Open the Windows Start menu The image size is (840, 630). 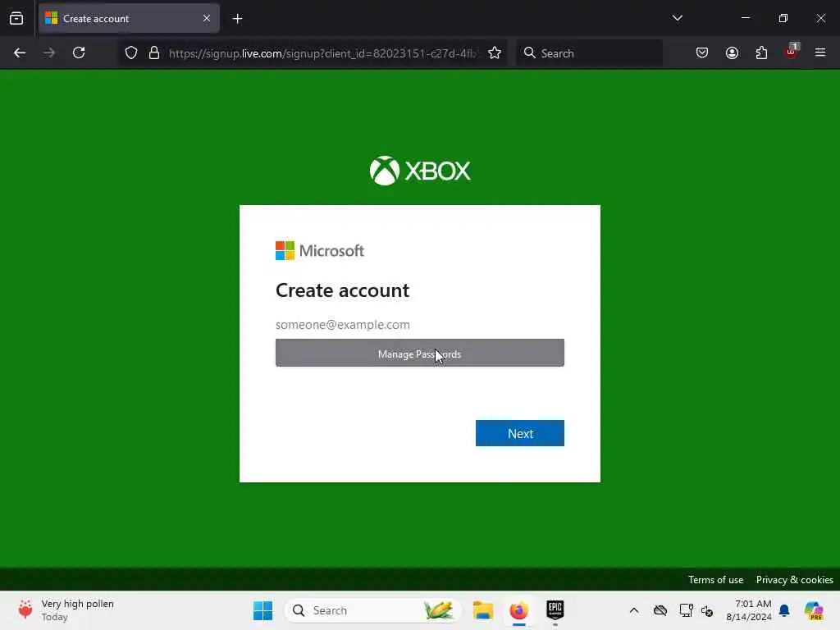click(x=262, y=610)
